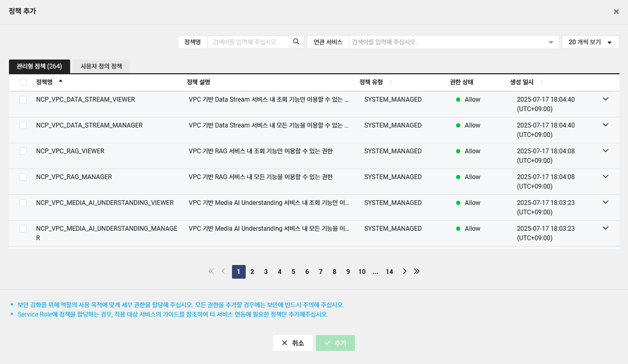Sort by 정책 유형 column icon
Viewport: 628px width, 364px height.
click(x=391, y=82)
